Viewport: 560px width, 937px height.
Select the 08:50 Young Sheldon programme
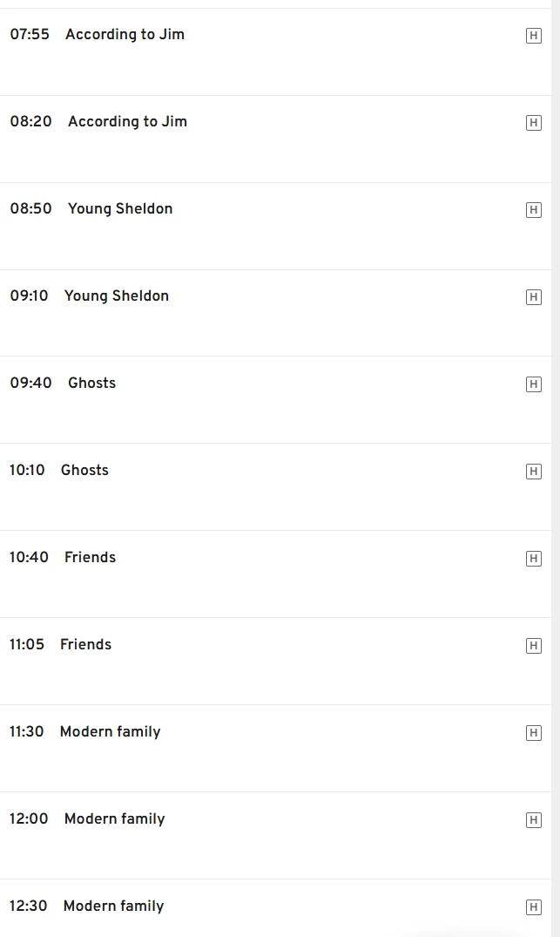pos(120,209)
